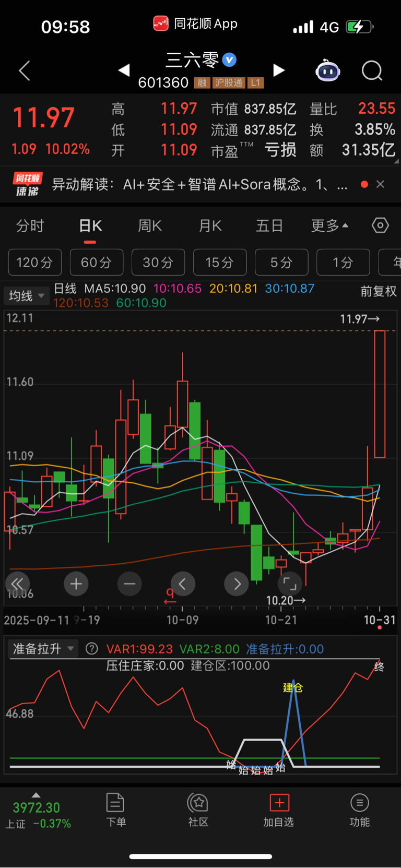Go to next stock with right triangle

coord(279,70)
